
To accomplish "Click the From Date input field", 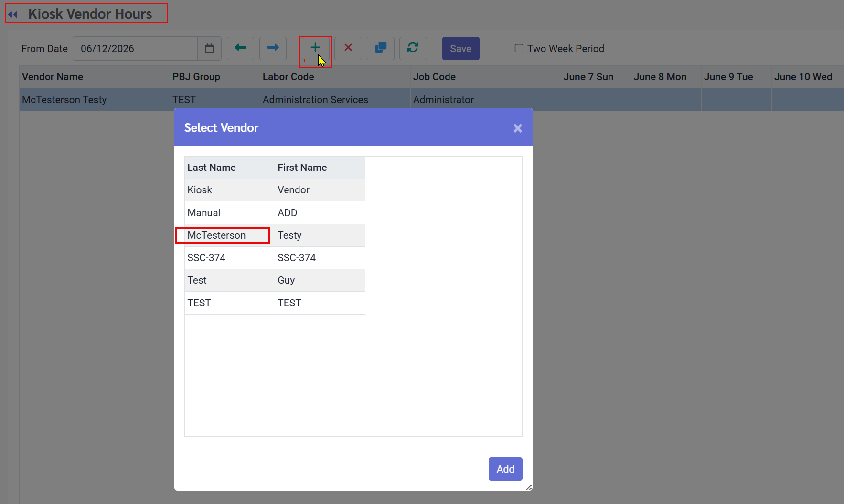I will [x=135, y=49].
